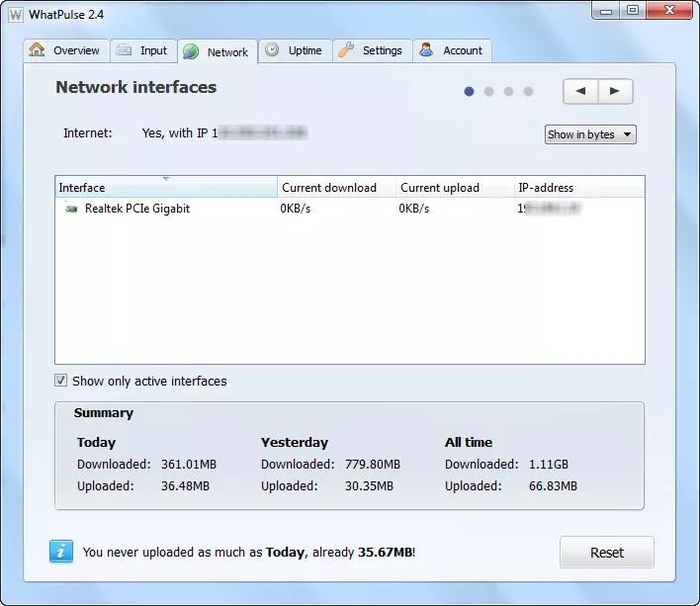
Task: Switch to the Overview tab
Action: click(x=66, y=50)
